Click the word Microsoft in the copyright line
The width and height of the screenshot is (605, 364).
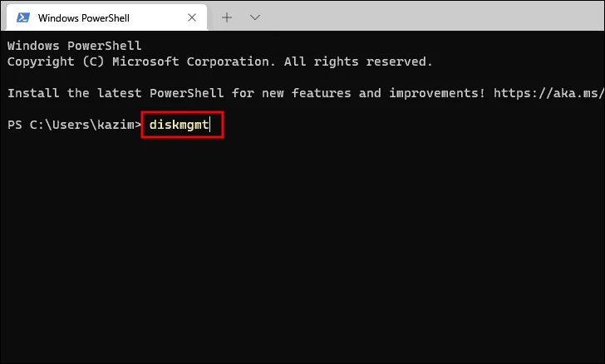145,61
